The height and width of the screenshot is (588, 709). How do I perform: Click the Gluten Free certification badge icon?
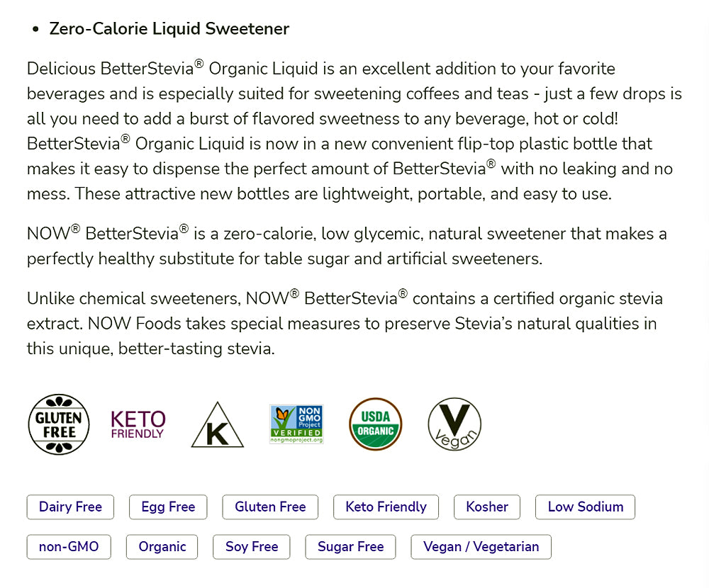tap(60, 424)
